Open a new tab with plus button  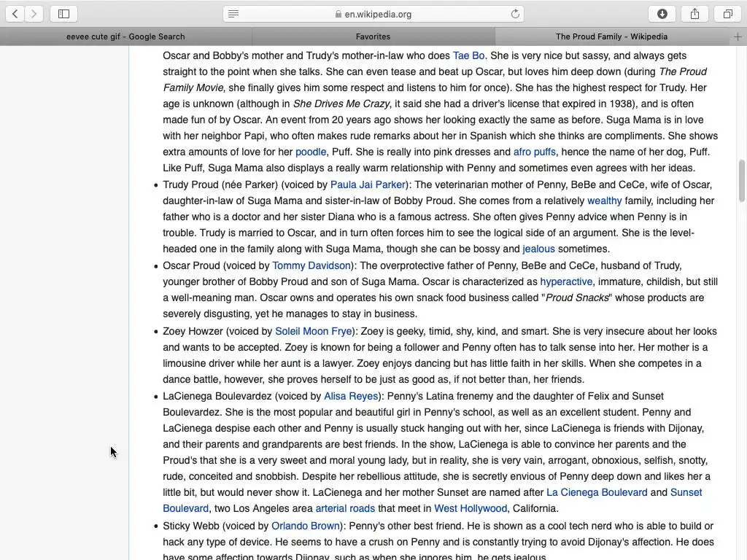[738, 36]
